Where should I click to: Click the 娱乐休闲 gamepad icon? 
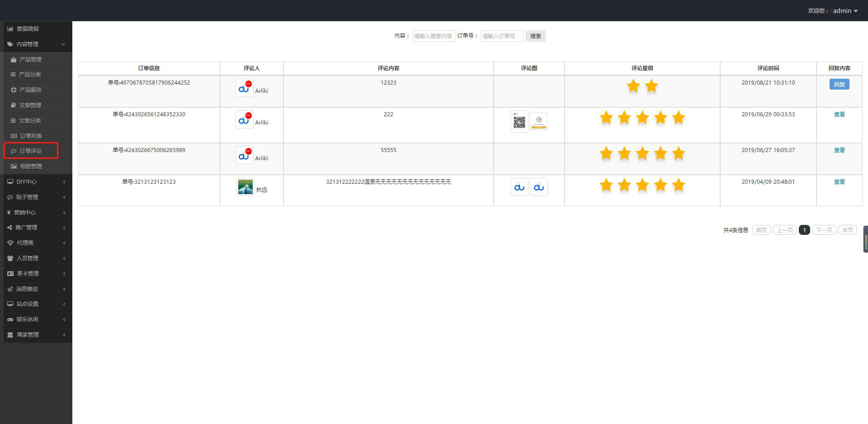(10, 319)
